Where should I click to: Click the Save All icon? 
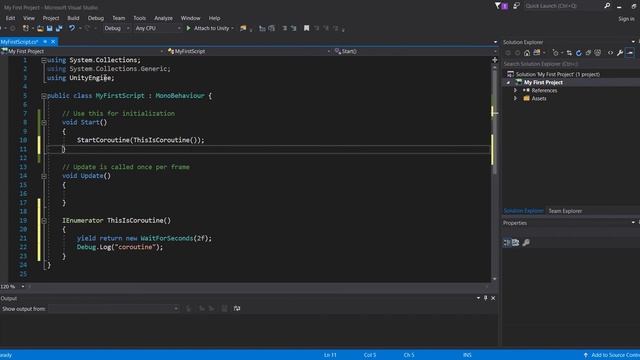coord(59,28)
